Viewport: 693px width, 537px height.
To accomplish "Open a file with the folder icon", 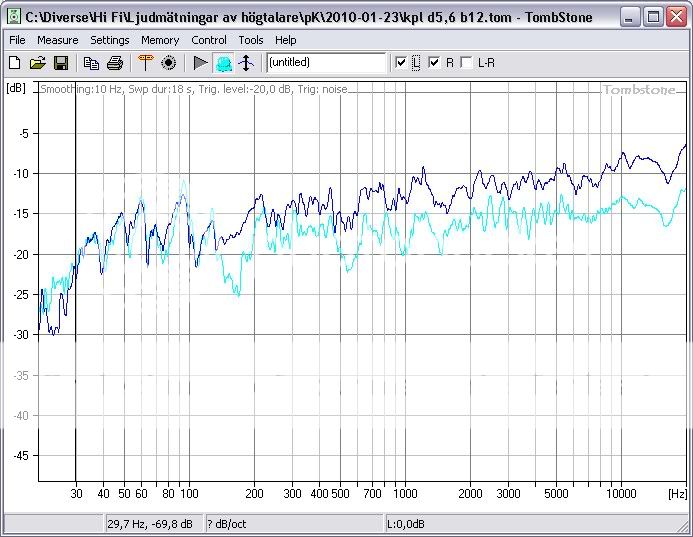I will pyautogui.click(x=37, y=63).
